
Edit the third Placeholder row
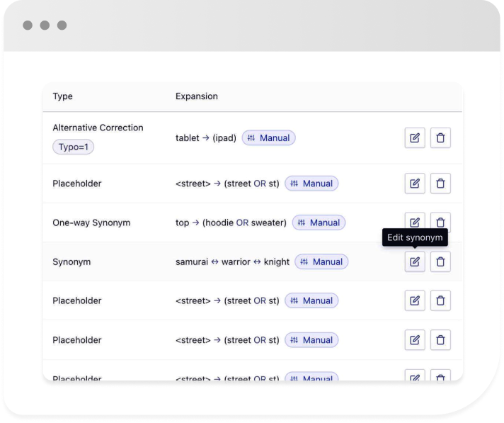[415, 340]
